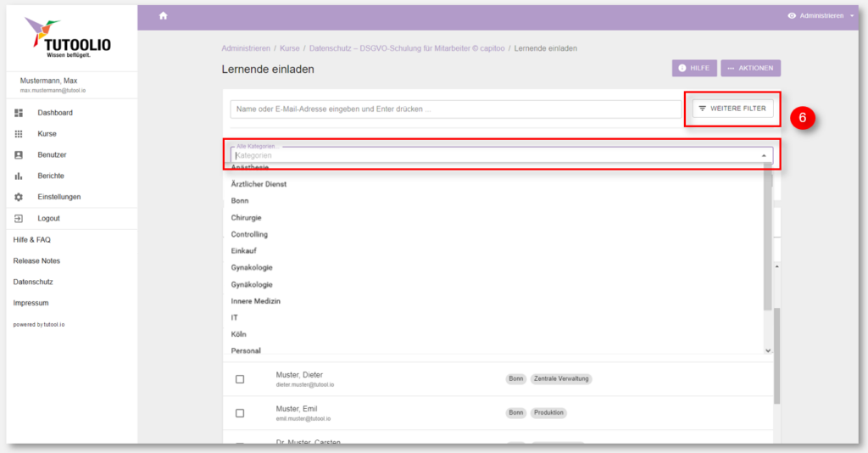The width and height of the screenshot is (868, 453).
Task: Collapse the Kategorien dropdown arrow
Action: pyautogui.click(x=764, y=156)
